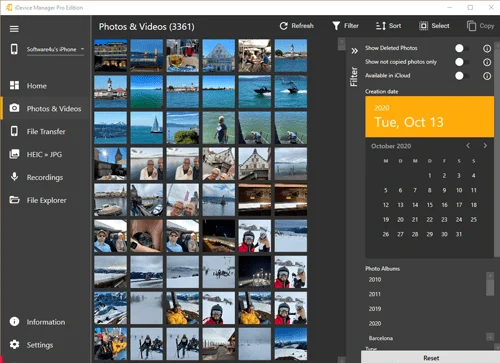500x363 pixels.
Task: Open Recordings section
Action: tap(45, 177)
